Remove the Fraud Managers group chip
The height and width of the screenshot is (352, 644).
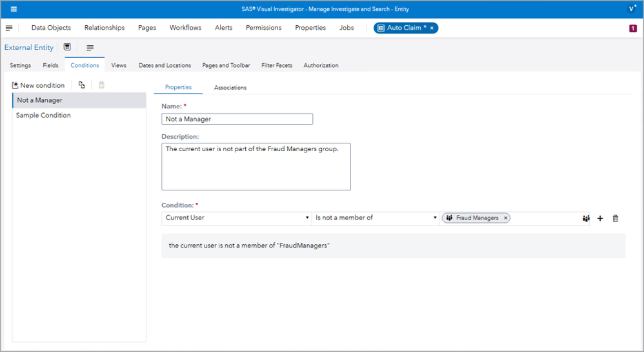tap(506, 218)
